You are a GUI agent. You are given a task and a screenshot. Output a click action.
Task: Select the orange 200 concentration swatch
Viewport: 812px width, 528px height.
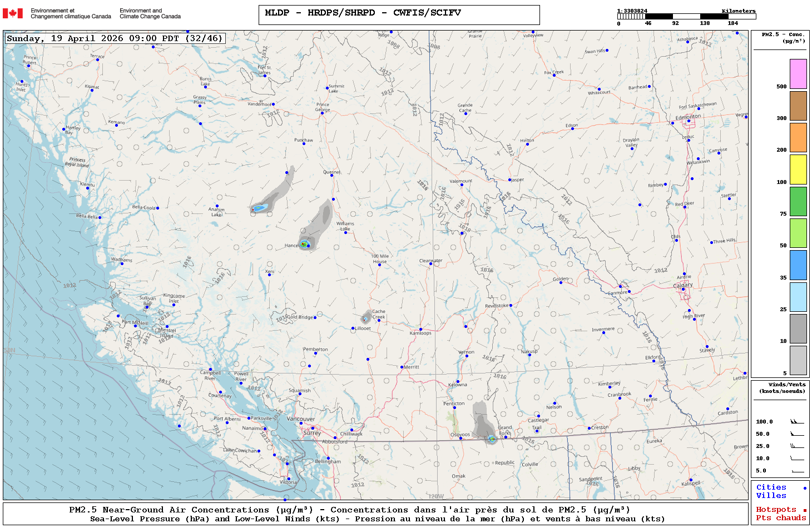(x=798, y=137)
